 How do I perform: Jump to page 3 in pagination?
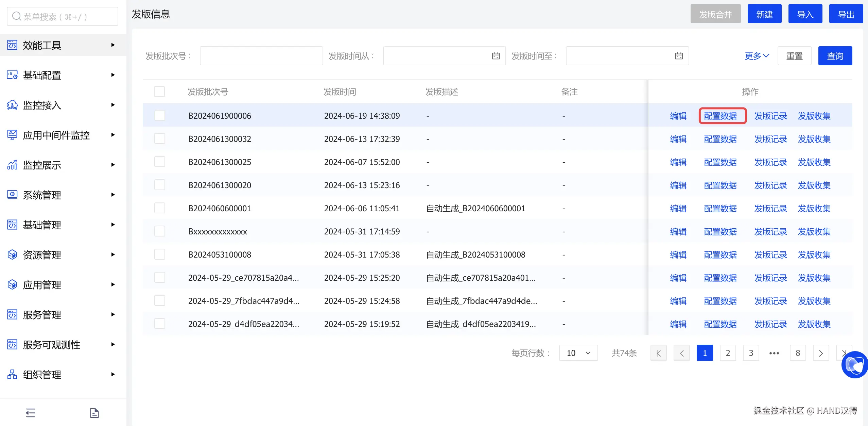(751, 353)
